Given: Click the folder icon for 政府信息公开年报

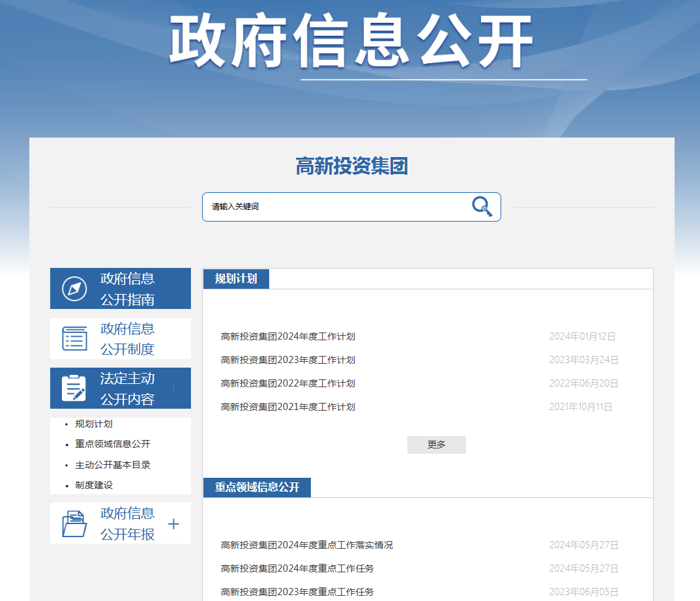Looking at the screenshot, I should [74, 523].
